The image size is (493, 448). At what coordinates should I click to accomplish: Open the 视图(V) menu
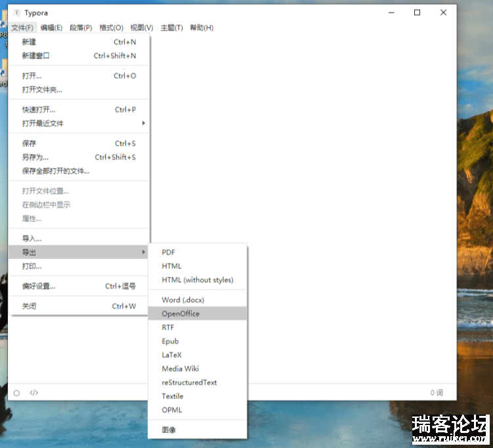pyautogui.click(x=142, y=28)
